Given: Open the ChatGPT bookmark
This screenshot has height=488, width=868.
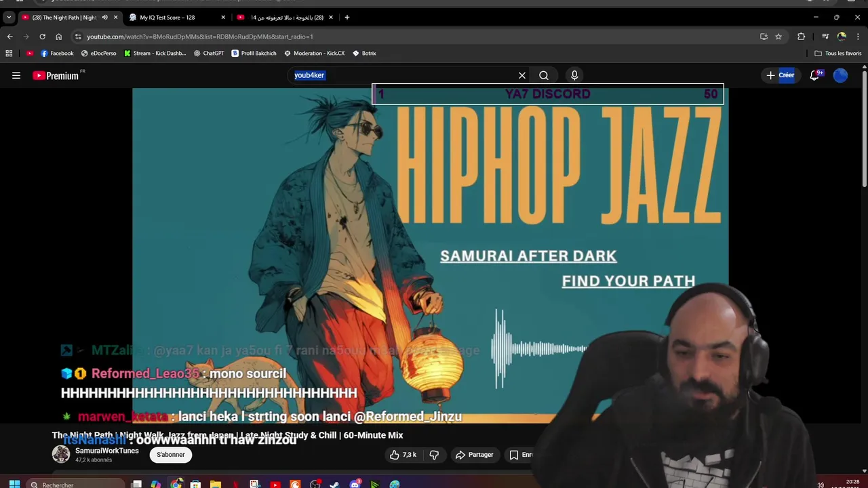Looking at the screenshot, I should (209, 53).
